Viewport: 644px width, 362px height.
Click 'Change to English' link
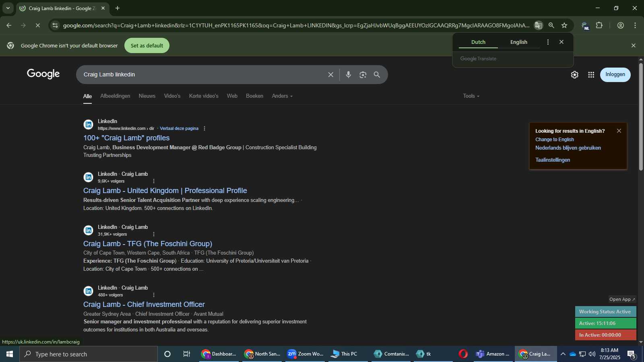pyautogui.click(x=555, y=140)
